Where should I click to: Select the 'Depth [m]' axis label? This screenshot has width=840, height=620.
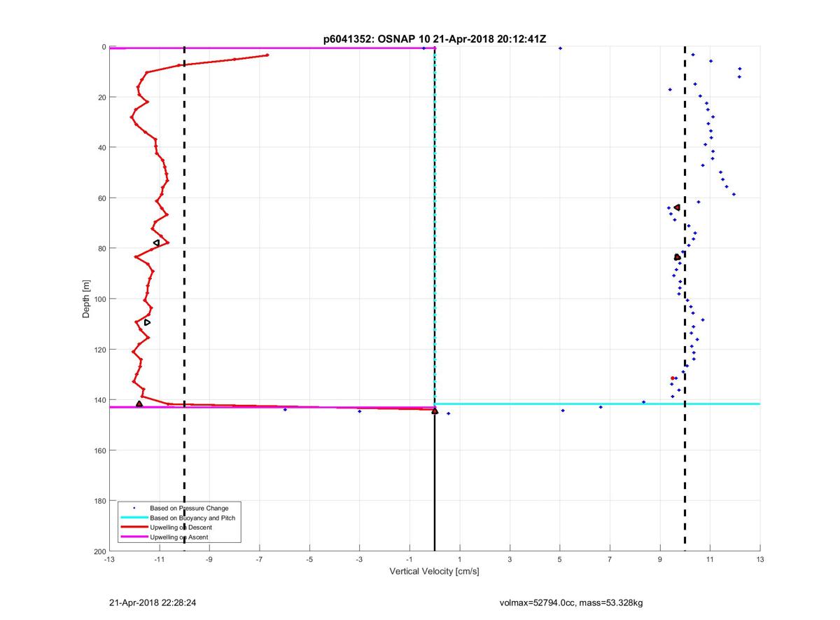[x=87, y=299]
